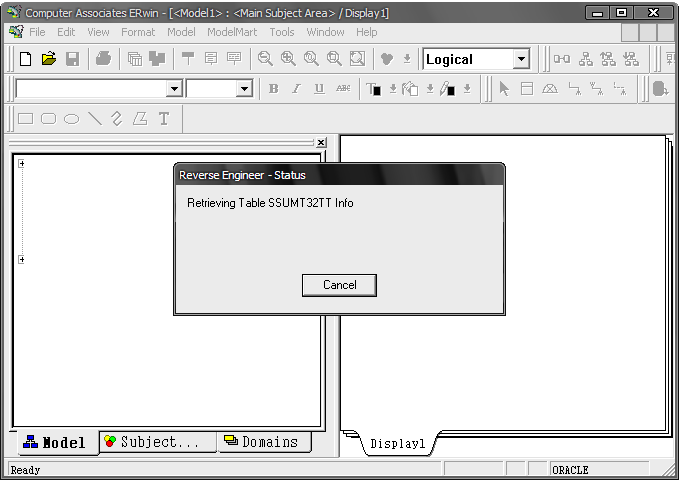Select the text T drawing tool
This screenshot has width=679, height=480.
(164, 119)
